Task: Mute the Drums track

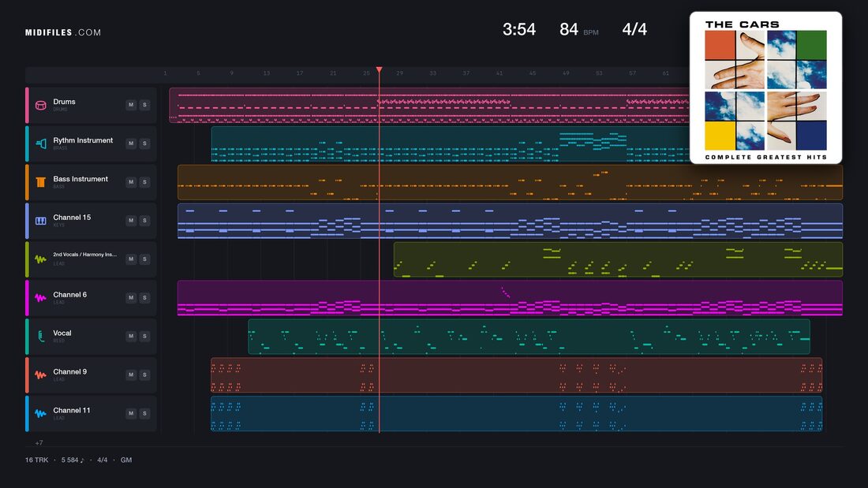Action: 131,105
